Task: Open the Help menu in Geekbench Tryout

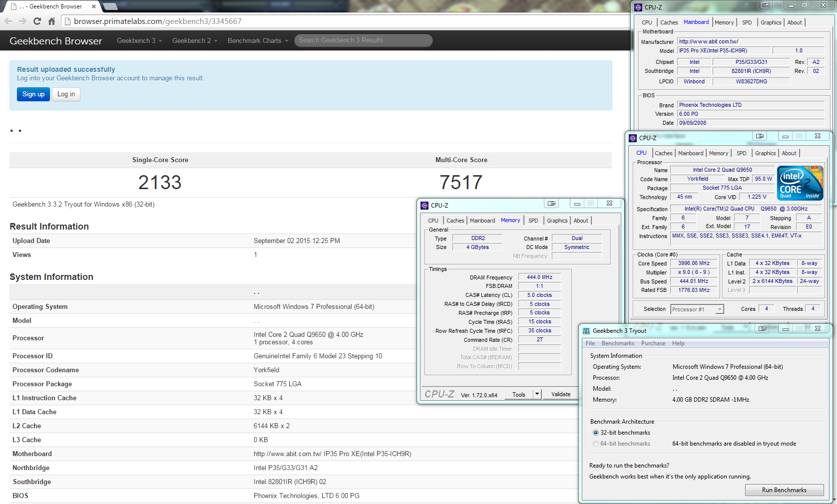Action: (678, 343)
